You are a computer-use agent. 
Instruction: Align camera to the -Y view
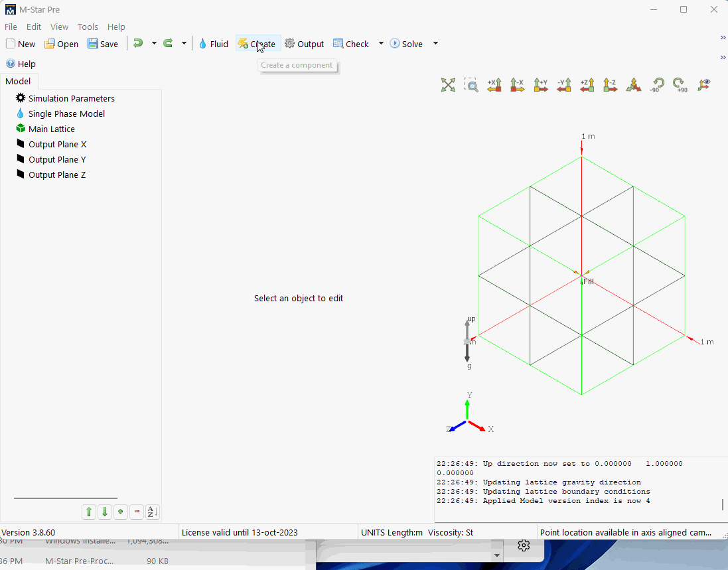pos(564,85)
